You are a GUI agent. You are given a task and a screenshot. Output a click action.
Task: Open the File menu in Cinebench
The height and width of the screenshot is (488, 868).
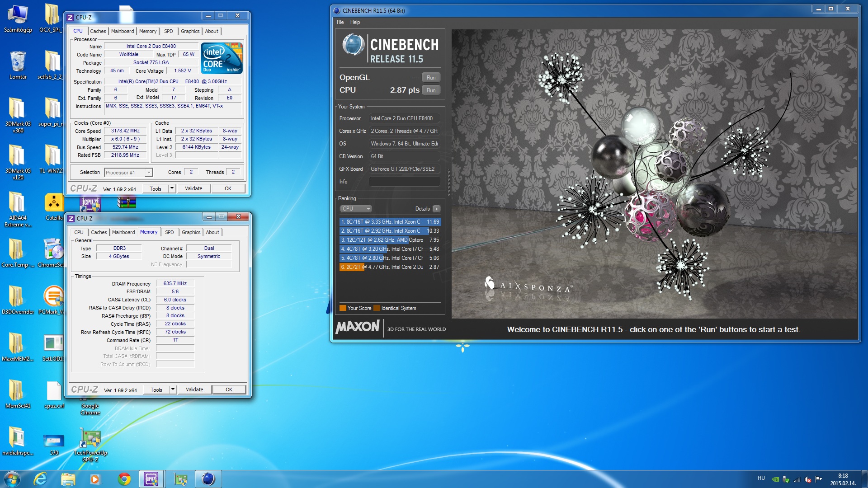tap(340, 22)
